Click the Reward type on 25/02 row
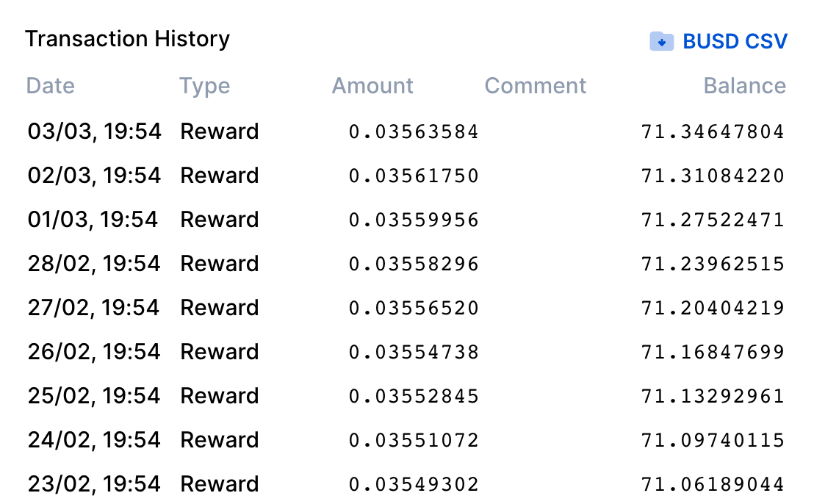The height and width of the screenshot is (504, 814). (219, 396)
